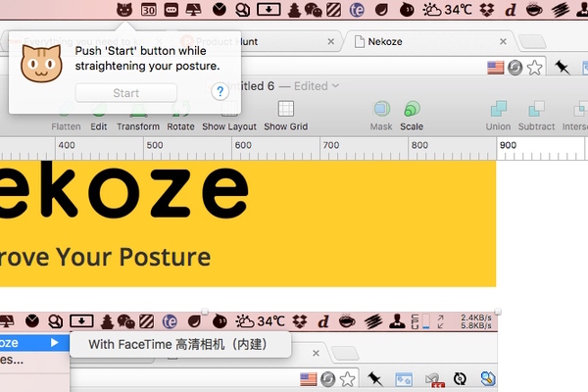Click the pushpin extension icon in upper browser toolbar

562,68
